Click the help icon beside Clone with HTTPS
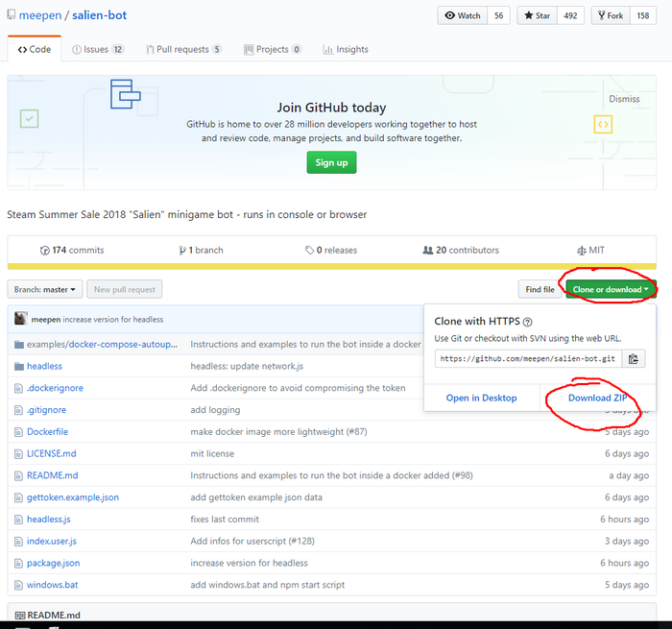This screenshot has width=672, height=629. [528, 323]
